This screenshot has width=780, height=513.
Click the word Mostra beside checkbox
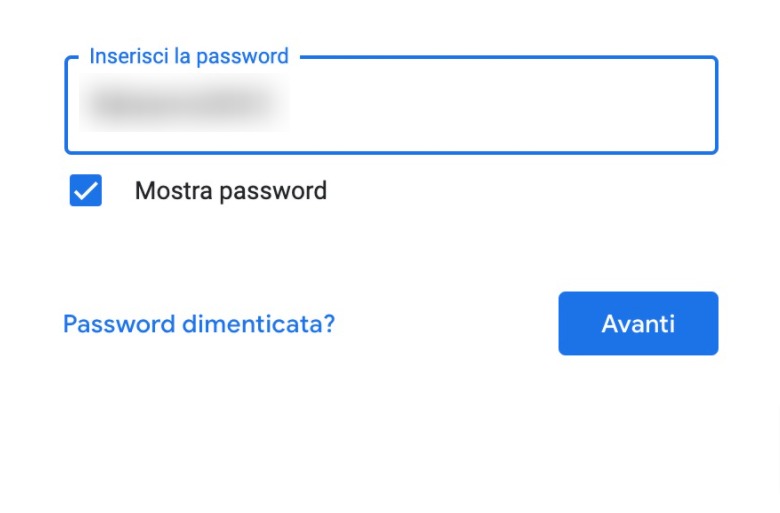174,191
